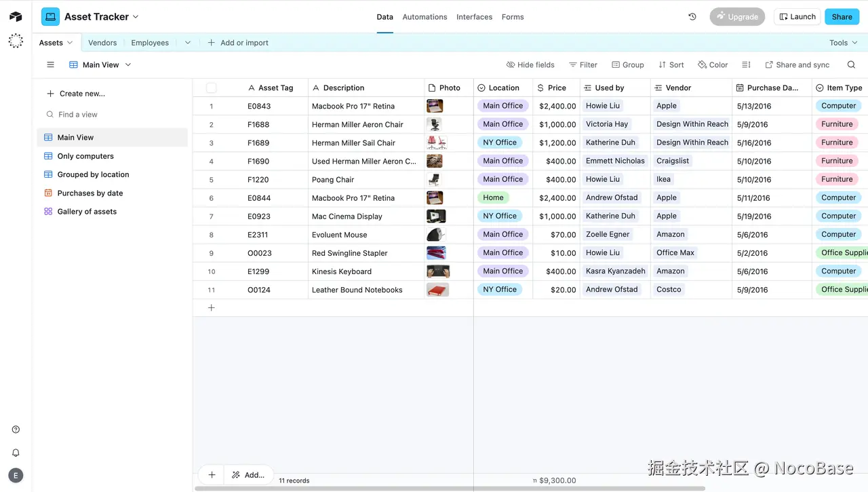Click the Airtable home logo icon
This screenshot has height=492, width=868.
[x=16, y=16]
